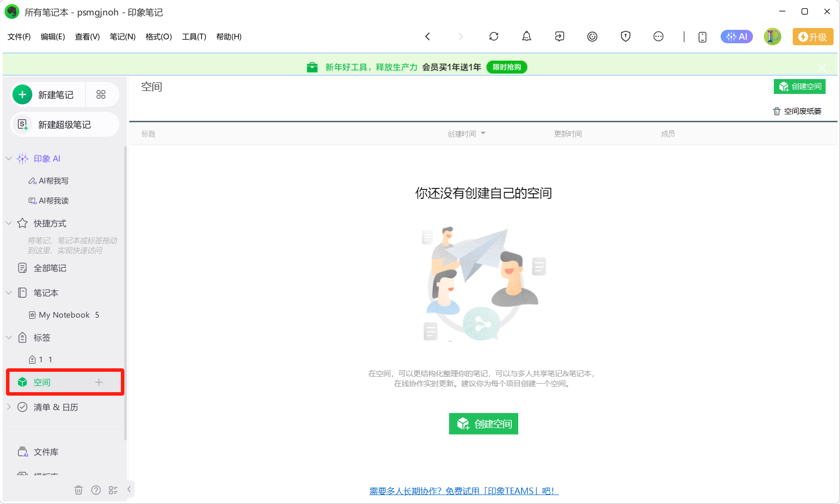
Task: Open 空间废纸篓 trash
Action: 797,111
